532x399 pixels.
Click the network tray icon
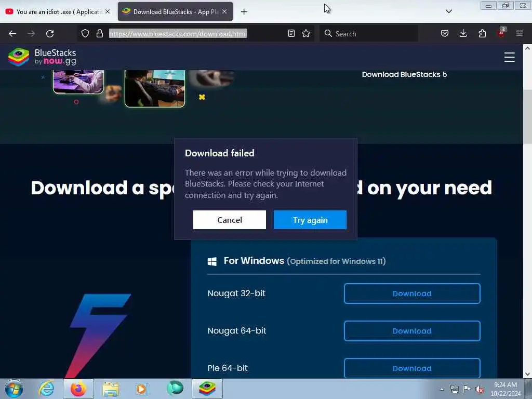(454, 389)
